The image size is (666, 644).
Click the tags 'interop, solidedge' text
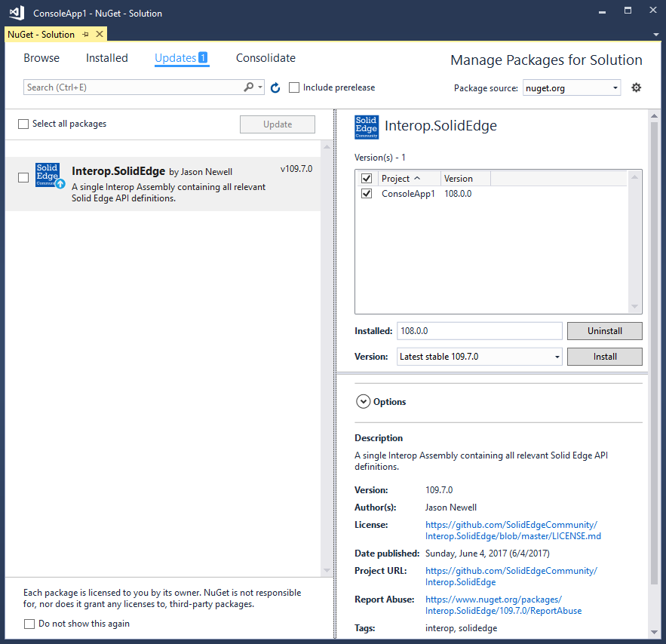pos(461,628)
